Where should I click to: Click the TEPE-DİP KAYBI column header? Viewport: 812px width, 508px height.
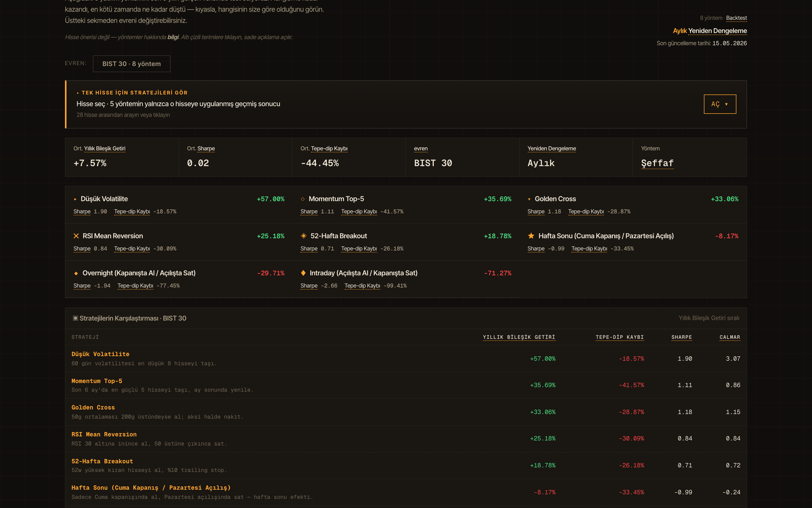click(619, 337)
